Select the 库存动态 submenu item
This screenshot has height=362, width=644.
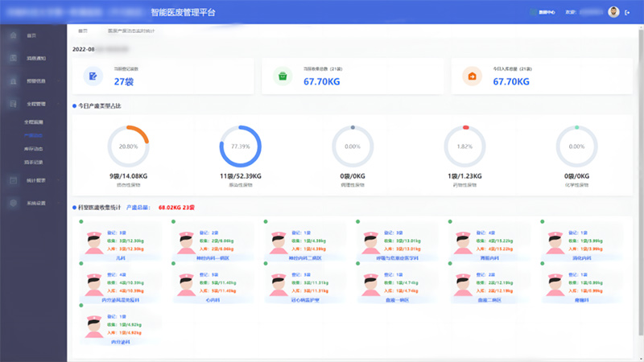[34, 149]
